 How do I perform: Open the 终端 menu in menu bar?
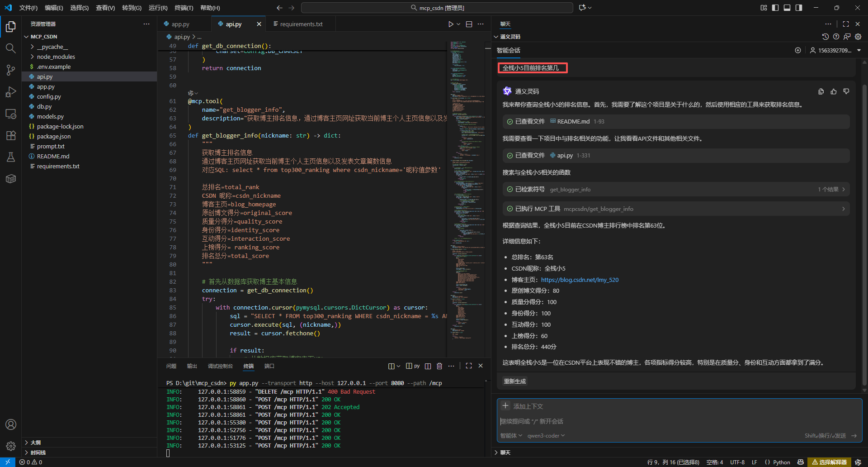184,8
